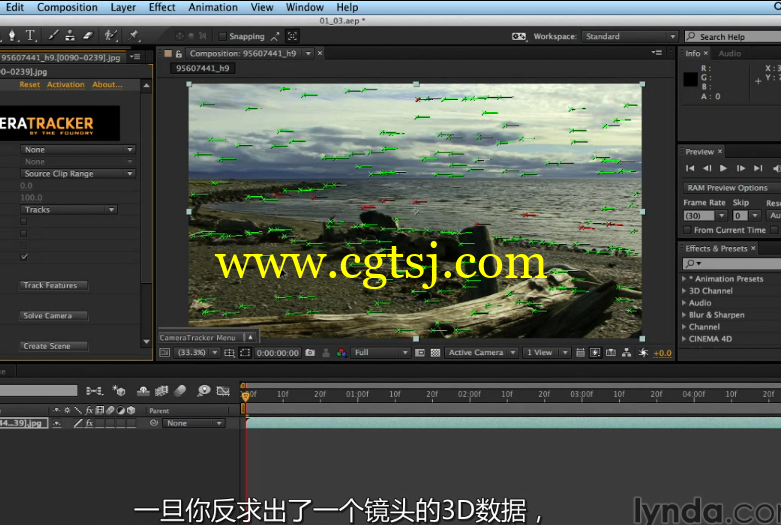Toggle the composition lock icon in viewer tab
This screenshot has height=525, width=781.
[178, 53]
